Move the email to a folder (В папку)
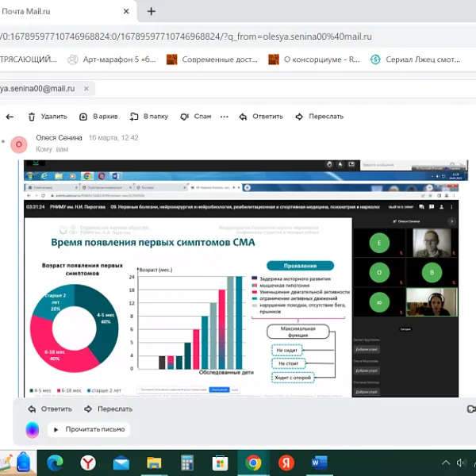This screenshot has height=476, width=476. [x=149, y=117]
